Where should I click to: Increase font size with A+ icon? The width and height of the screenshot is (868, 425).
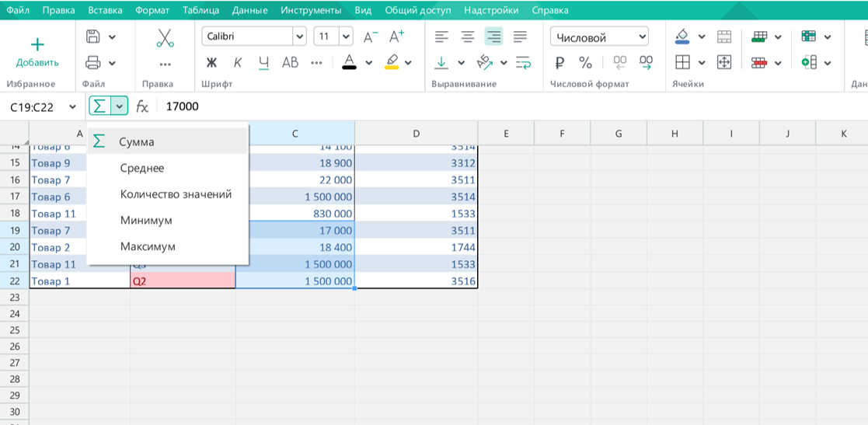click(396, 37)
